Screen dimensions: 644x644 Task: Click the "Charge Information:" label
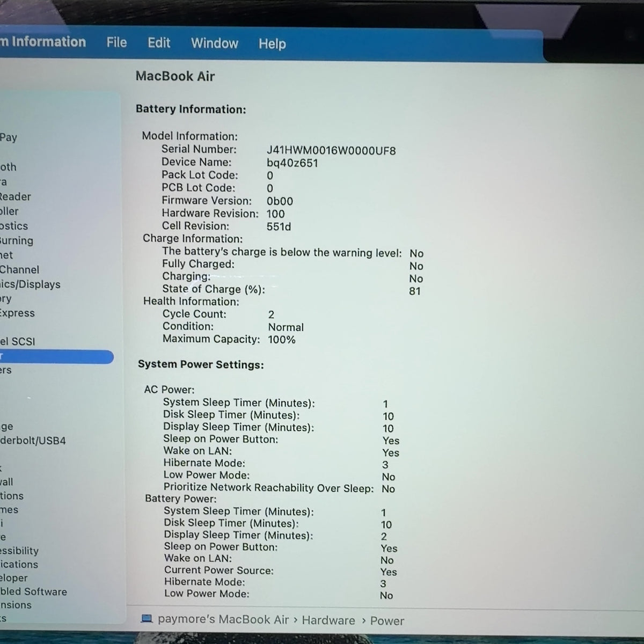[x=193, y=238]
